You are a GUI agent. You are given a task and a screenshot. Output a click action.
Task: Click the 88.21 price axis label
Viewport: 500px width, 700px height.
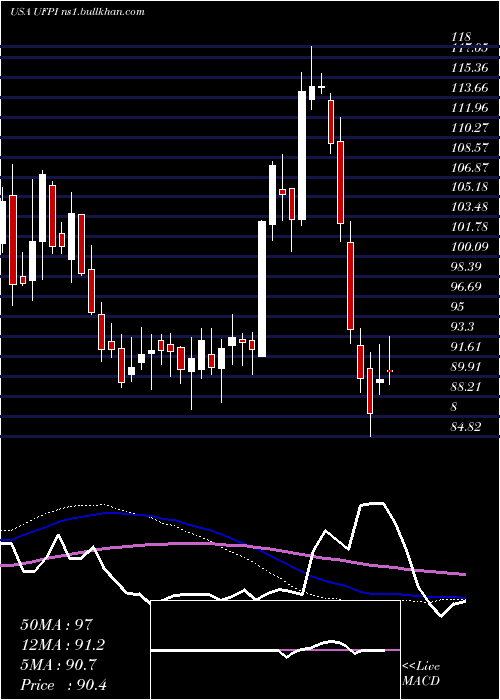coord(466,386)
